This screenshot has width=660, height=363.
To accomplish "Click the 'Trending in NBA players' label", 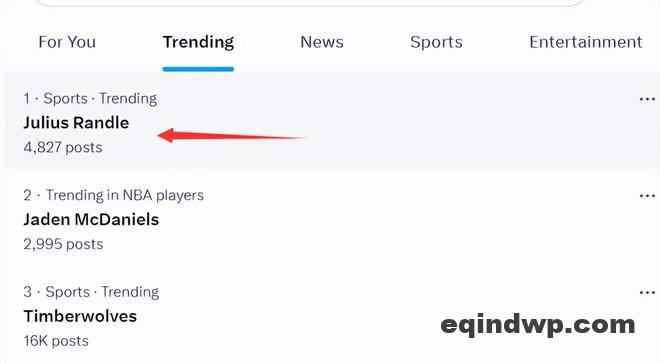I will (125, 195).
